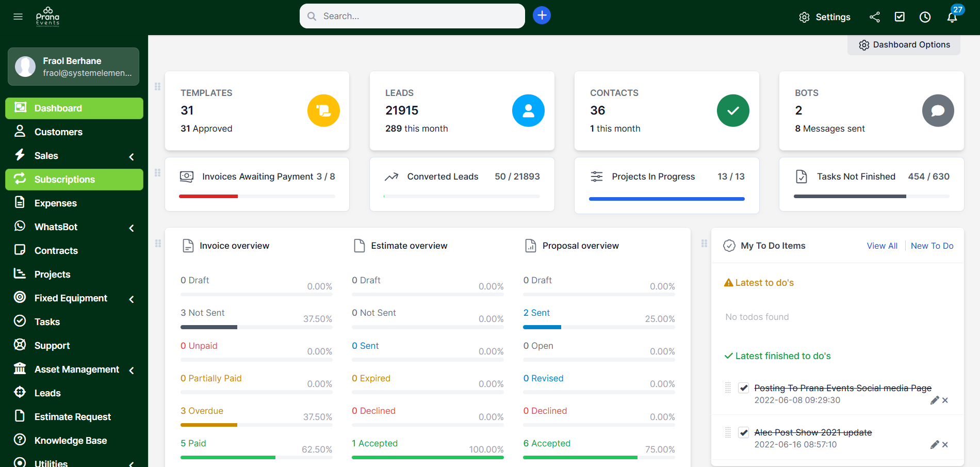Screen dimensions: 980x467
Task: Open Dashboard Options
Action: coord(904,45)
